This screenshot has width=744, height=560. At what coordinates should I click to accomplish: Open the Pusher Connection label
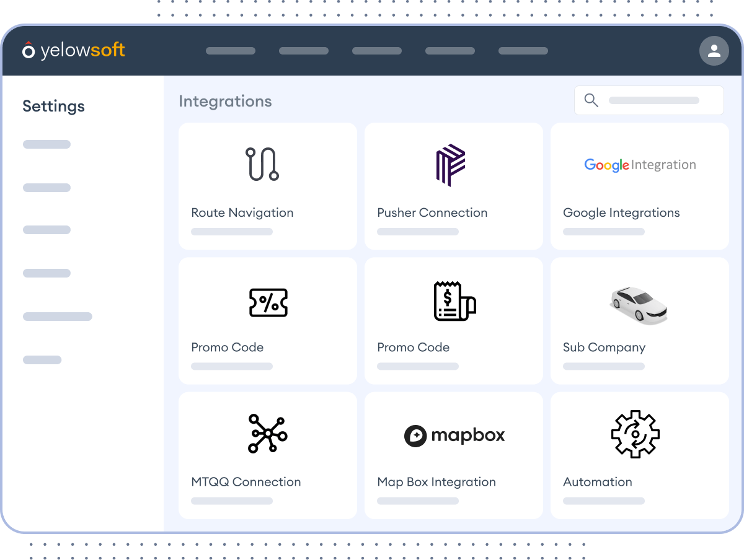pyautogui.click(x=432, y=212)
